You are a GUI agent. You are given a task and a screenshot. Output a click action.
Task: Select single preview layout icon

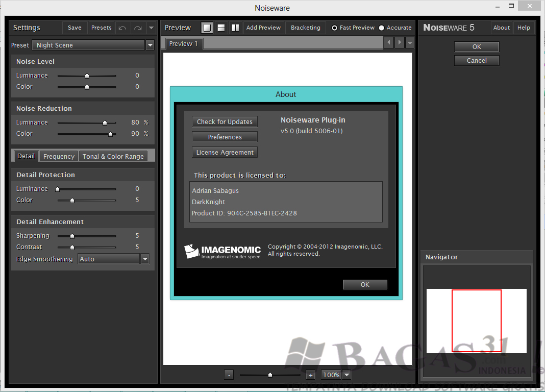207,28
